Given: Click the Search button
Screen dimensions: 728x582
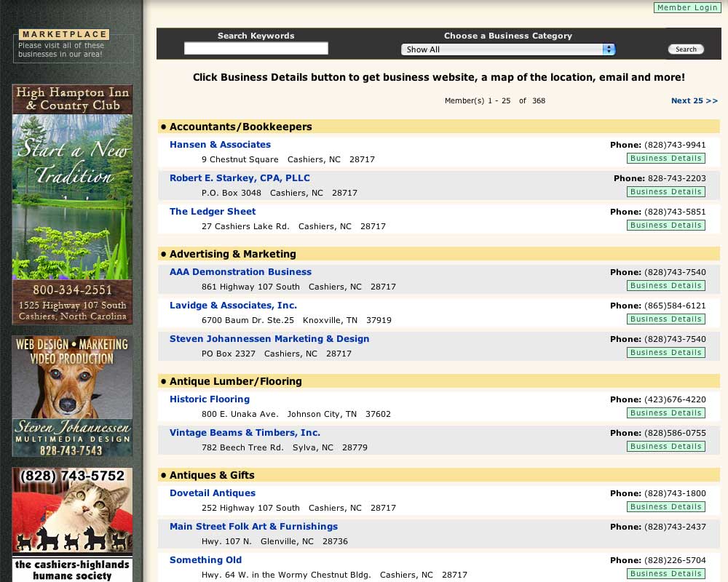Looking at the screenshot, I should click(x=686, y=49).
